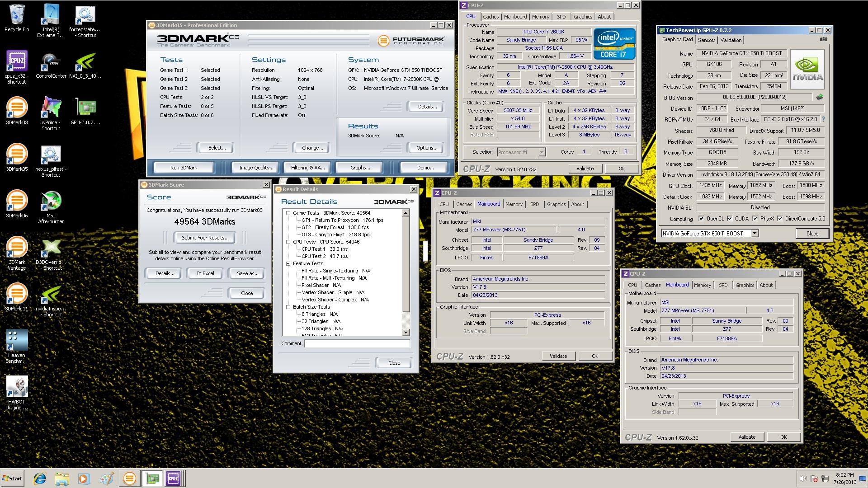The image size is (868, 488).
Task: Open wPrime shortcut desktop icon
Action: tap(51, 113)
